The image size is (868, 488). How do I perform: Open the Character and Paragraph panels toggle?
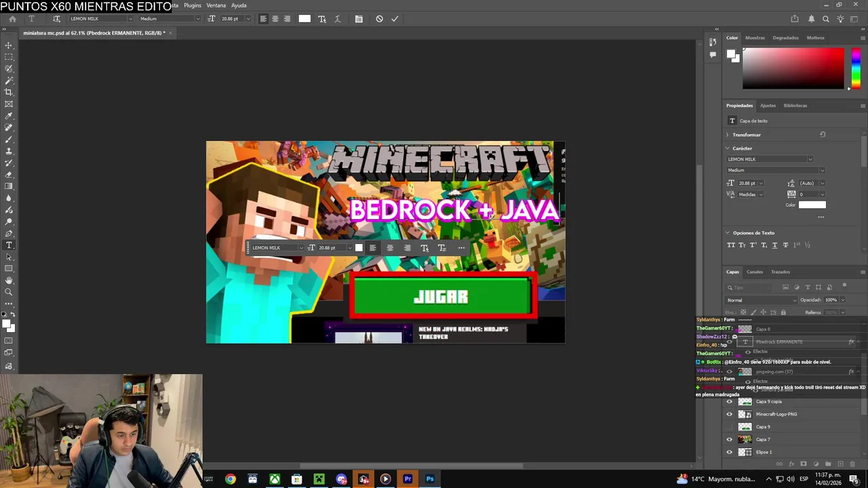[359, 19]
